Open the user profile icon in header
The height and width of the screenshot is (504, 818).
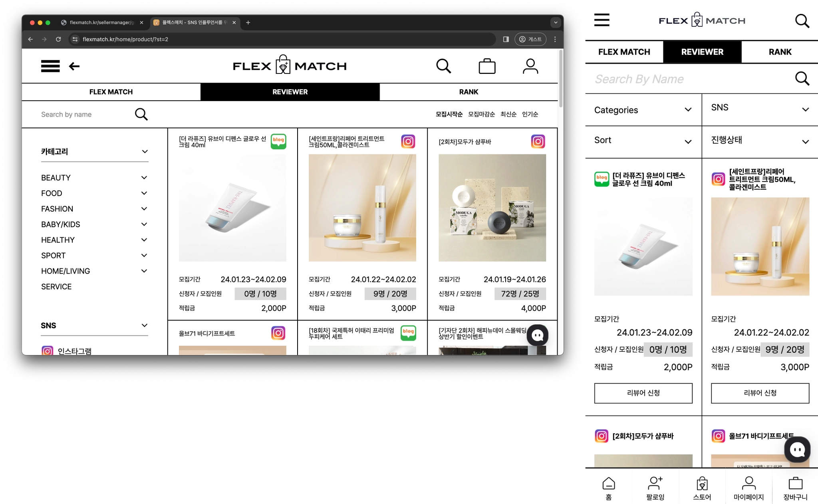pyautogui.click(x=530, y=66)
